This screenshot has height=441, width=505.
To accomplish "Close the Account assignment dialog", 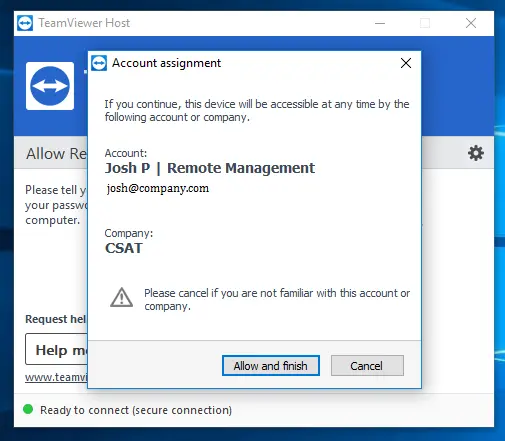I will [x=406, y=63].
